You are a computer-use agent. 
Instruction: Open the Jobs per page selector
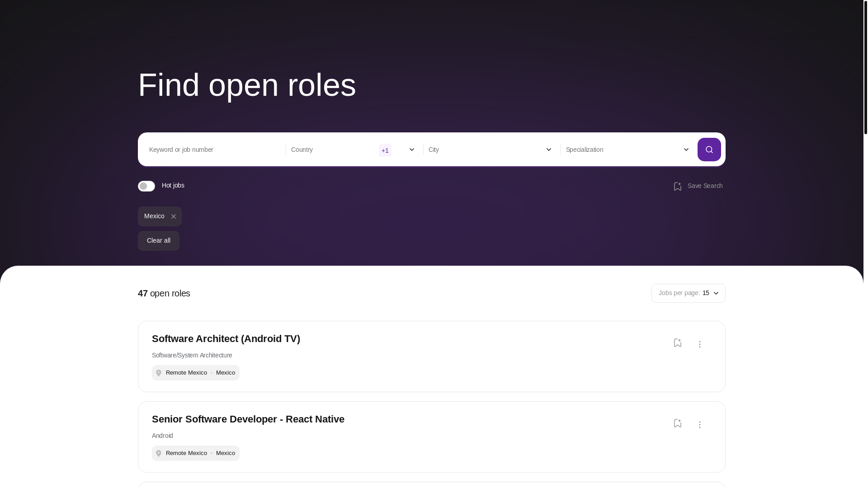(688, 293)
